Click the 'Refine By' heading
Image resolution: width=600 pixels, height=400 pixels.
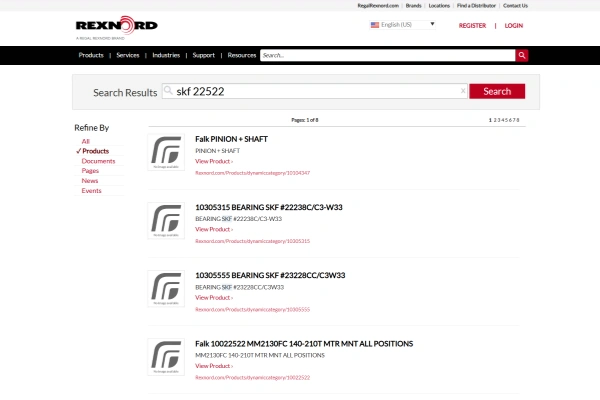pyautogui.click(x=92, y=128)
